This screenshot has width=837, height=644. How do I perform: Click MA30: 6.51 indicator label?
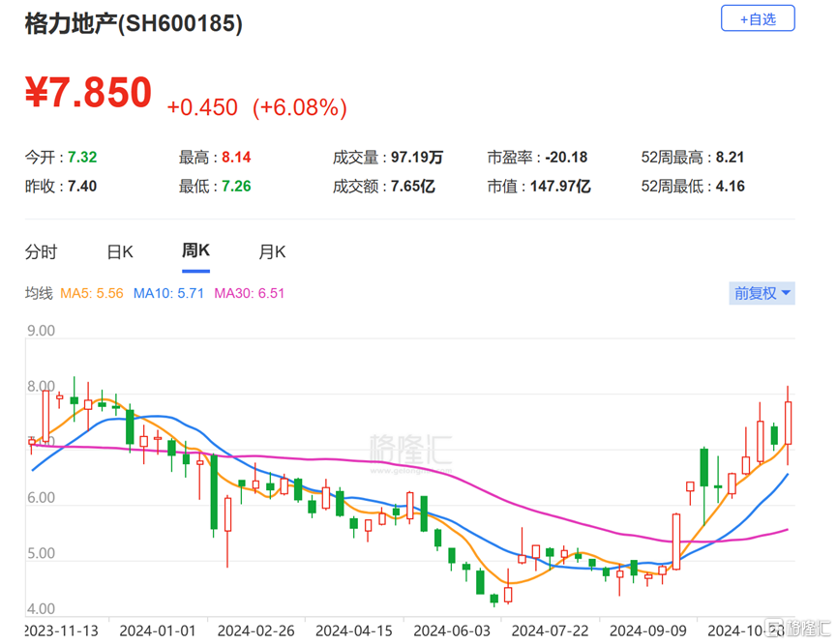click(x=250, y=293)
